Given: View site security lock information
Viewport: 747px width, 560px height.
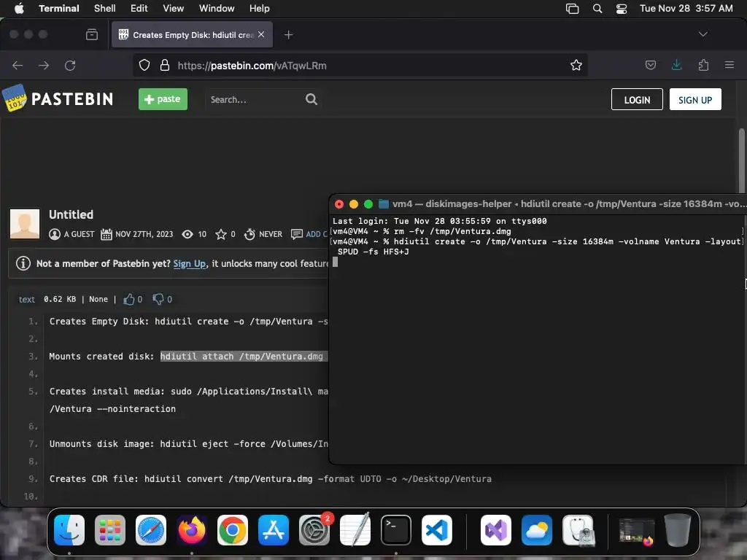Looking at the screenshot, I should pos(165,65).
